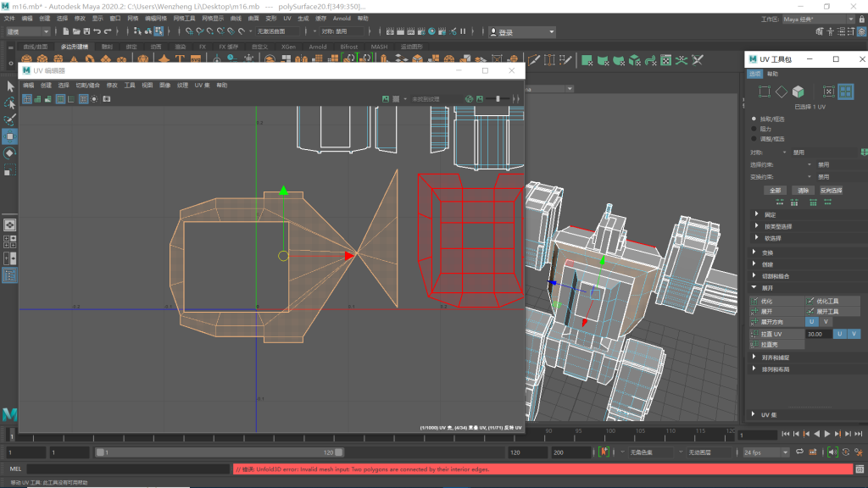The width and height of the screenshot is (868, 488).
Task: Expand the UV 集 section
Action: pos(754,413)
